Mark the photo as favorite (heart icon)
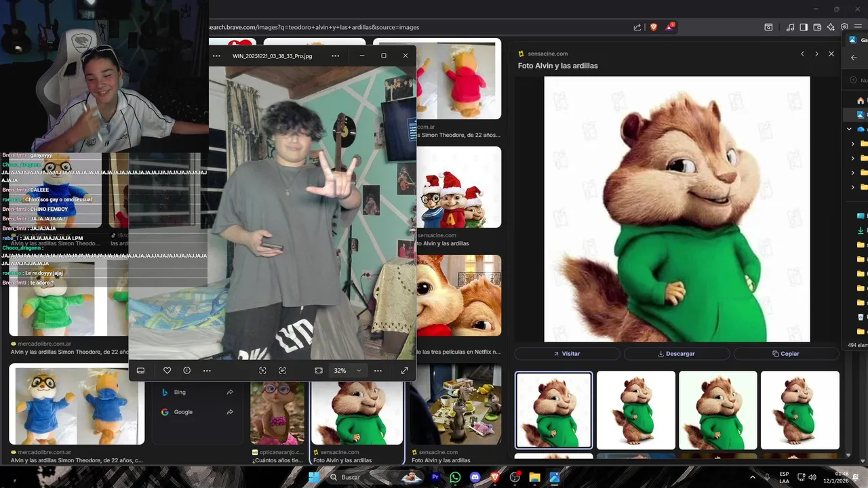868x488 pixels. (167, 371)
